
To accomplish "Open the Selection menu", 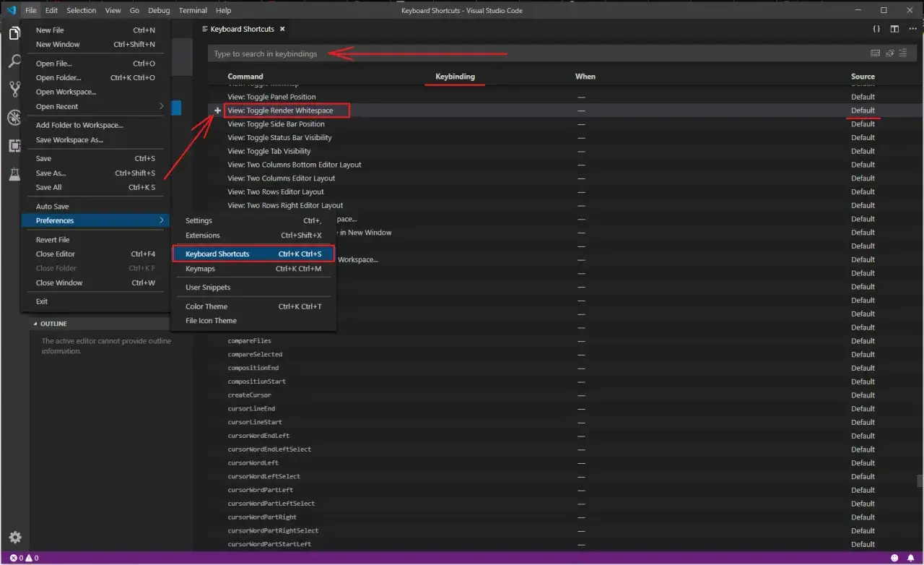I will click(x=81, y=10).
